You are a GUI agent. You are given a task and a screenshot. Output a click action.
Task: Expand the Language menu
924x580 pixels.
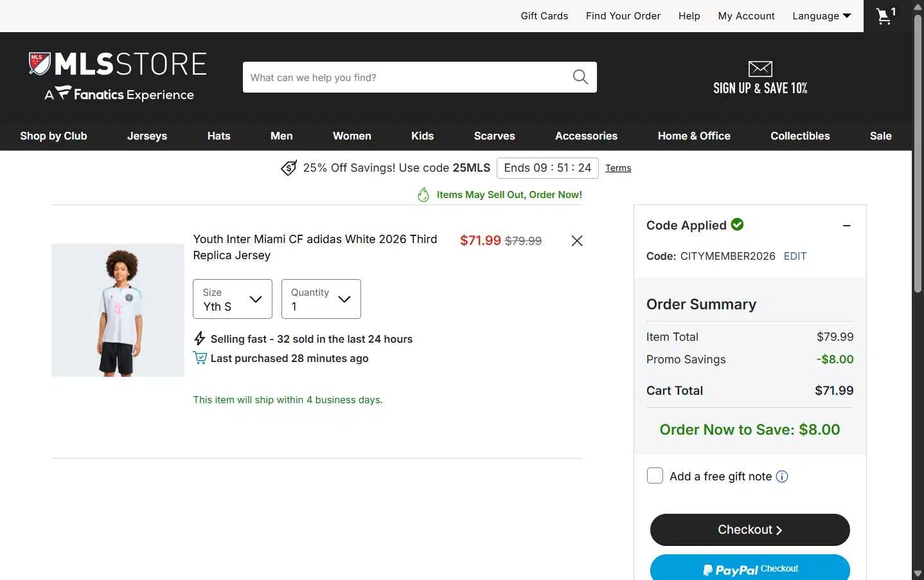(x=822, y=16)
